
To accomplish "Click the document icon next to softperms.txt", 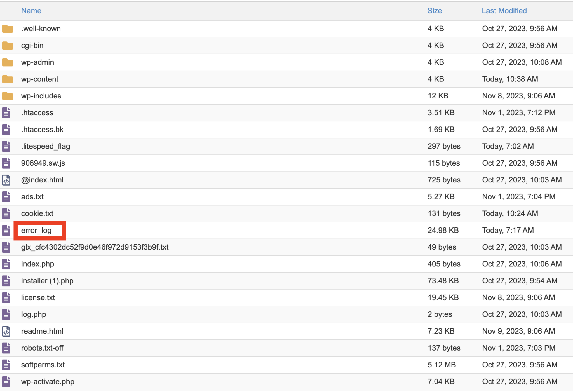I will pyautogui.click(x=6, y=365).
